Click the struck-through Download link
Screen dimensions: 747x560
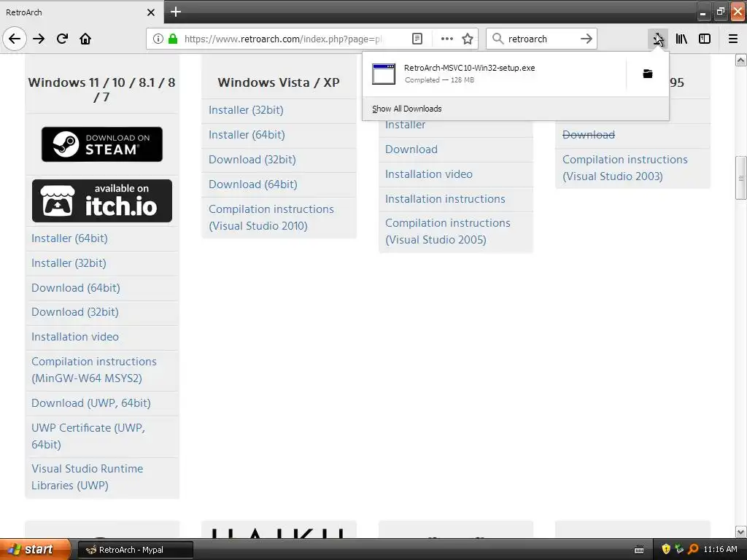(589, 135)
